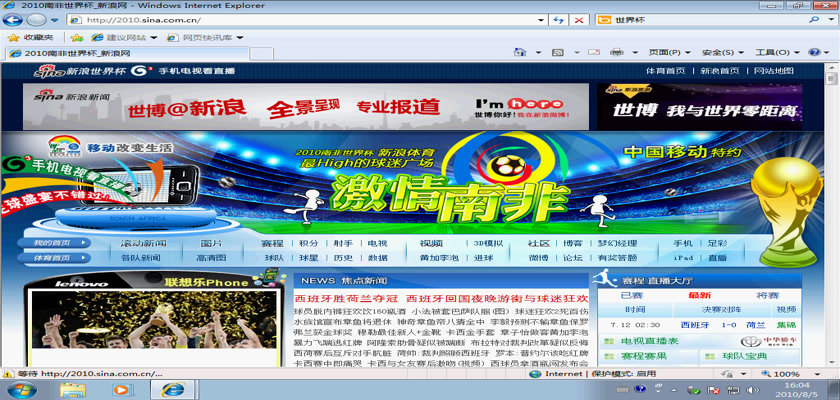This screenshot has width=840, height=400.
Task: Open the Favorites star (收藏夹) button
Action: tap(30, 37)
